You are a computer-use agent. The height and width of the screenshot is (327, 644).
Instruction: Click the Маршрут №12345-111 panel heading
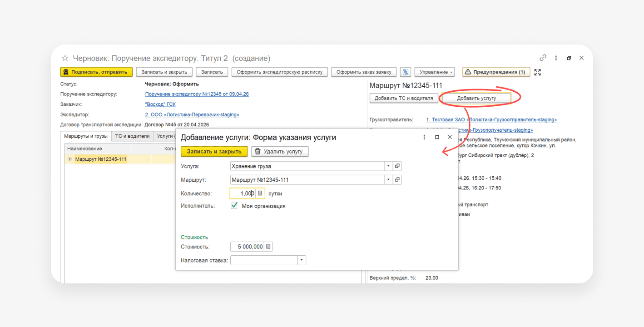406,85
